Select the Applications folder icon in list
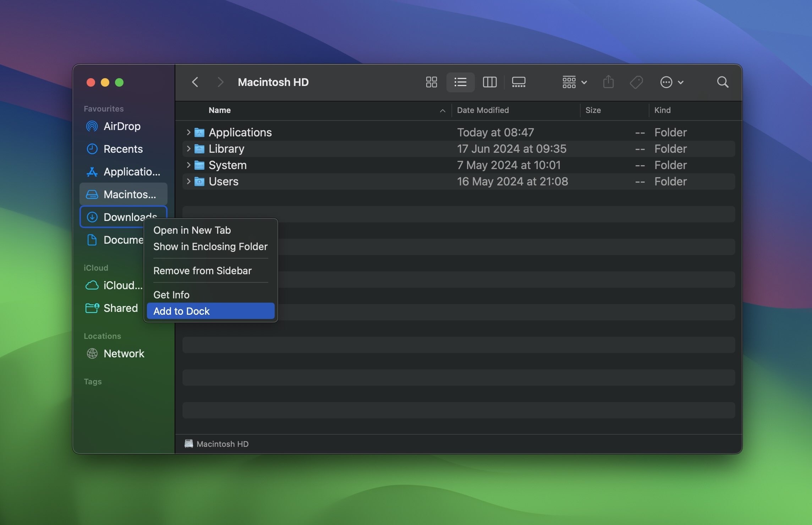Viewport: 812px width, 525px height. (x=199, y=132)
